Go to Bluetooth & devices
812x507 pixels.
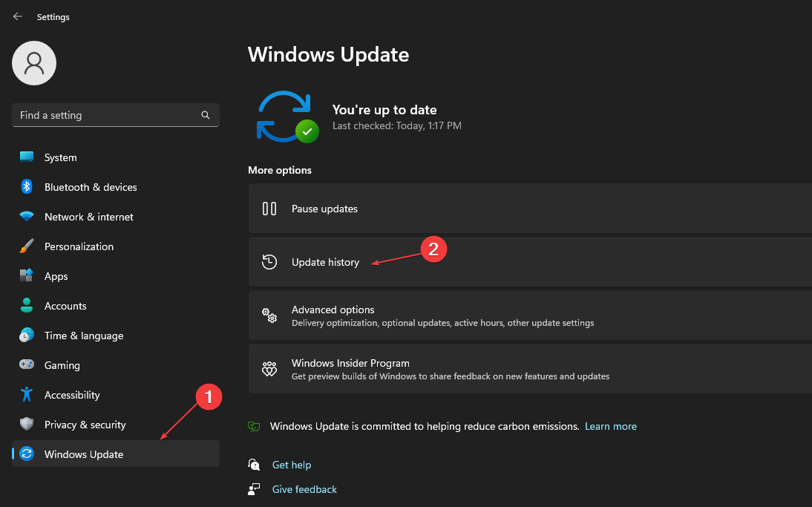coord(116,187)
